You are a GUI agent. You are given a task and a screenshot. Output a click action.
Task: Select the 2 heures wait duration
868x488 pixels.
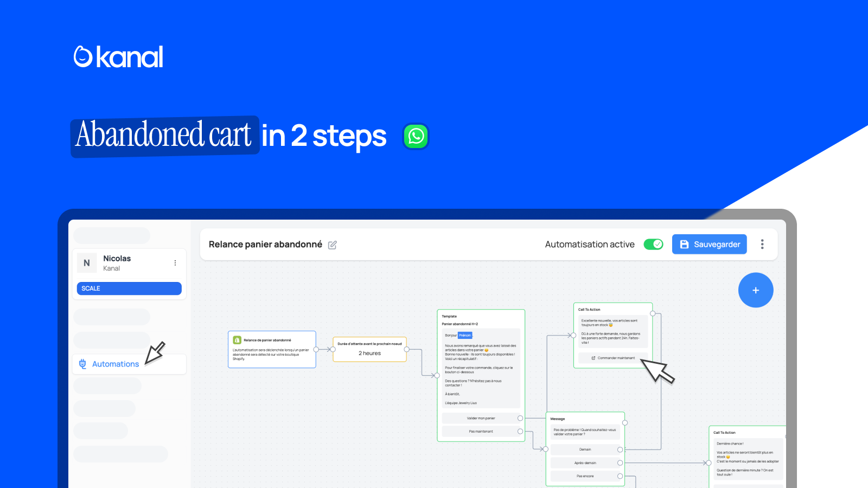pos(369,354)
